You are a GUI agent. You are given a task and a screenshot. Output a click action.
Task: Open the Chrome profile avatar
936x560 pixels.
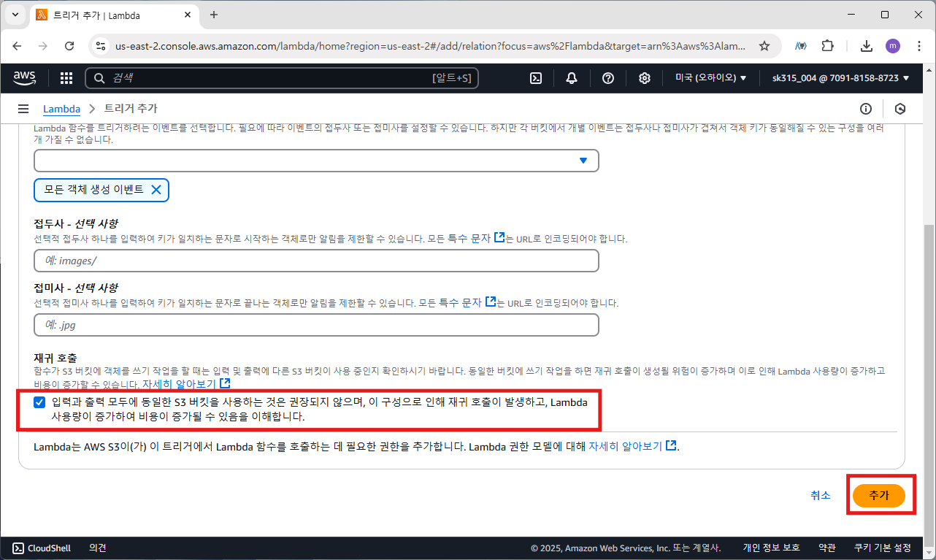click(x=893, y=46)
